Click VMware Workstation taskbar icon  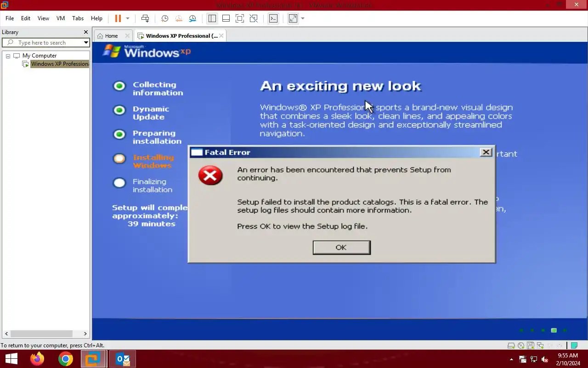[94, 359]
